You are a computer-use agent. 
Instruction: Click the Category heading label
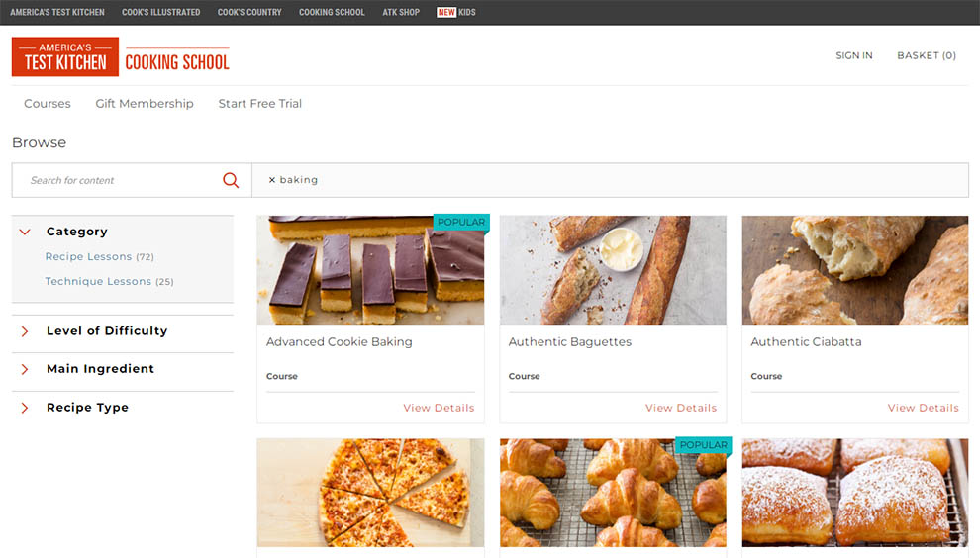(77, 232)
